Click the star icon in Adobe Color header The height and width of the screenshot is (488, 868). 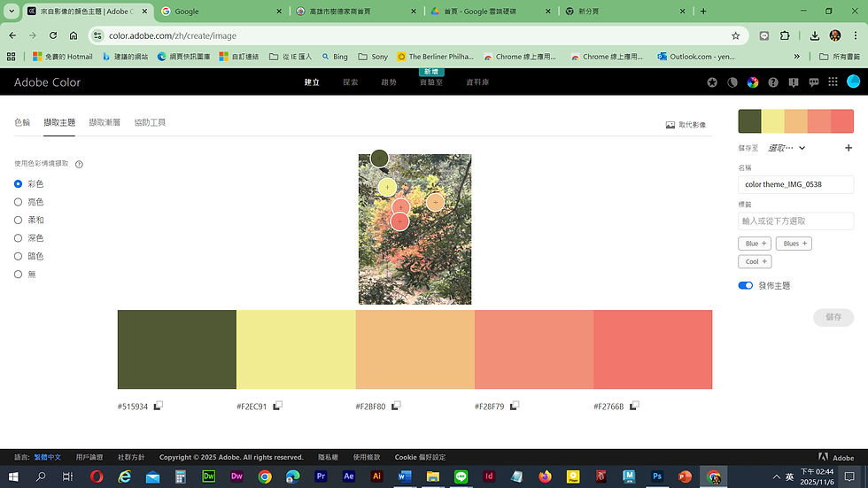pos(712,82)
